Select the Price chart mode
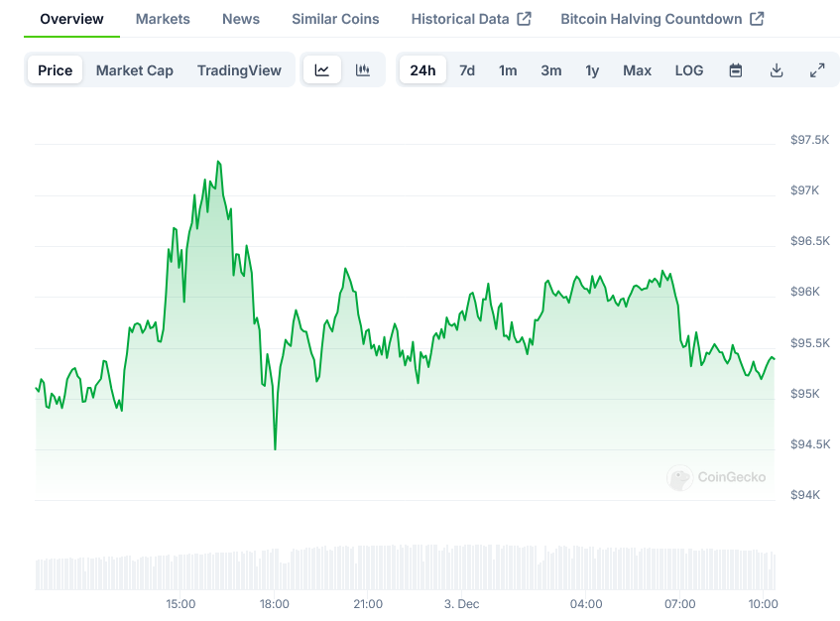The image size is (840, 621). [x=56, y=70]
